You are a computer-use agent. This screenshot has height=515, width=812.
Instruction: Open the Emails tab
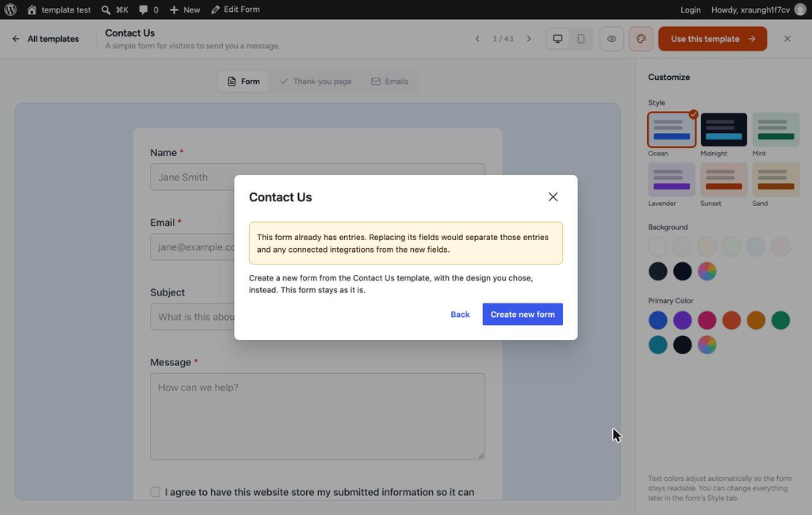pyautogui.click(x=390, y=82)
